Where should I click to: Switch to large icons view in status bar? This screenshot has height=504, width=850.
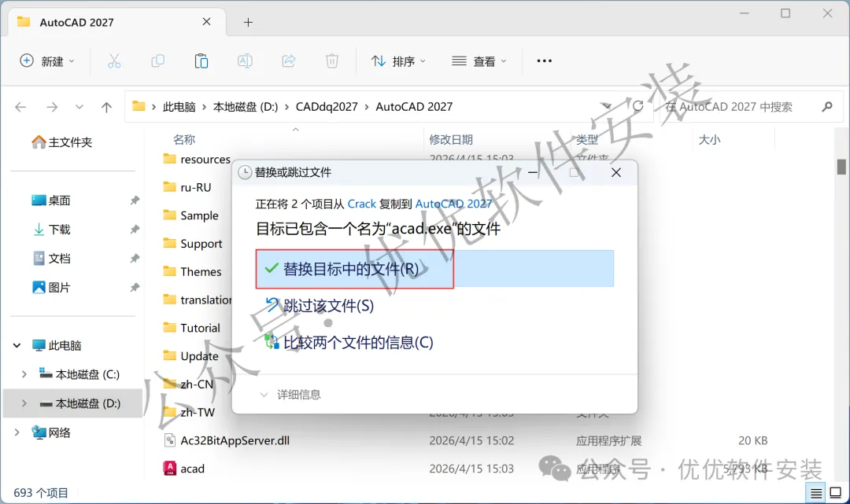coord(835,493)
